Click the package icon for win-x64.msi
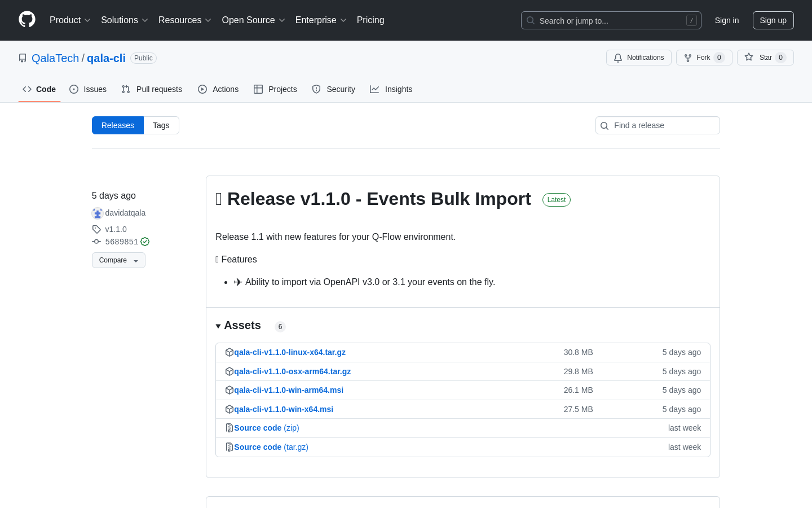 [x=230, y=409]
